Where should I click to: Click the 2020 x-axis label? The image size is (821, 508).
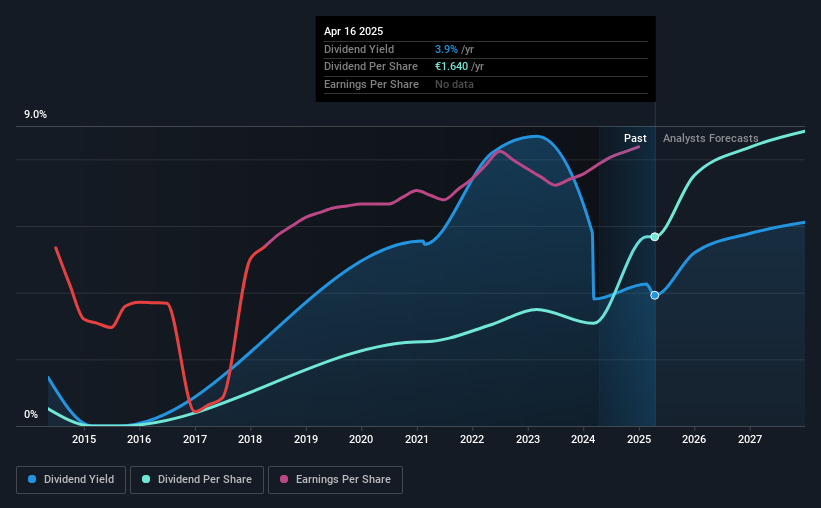coord(361,439)
